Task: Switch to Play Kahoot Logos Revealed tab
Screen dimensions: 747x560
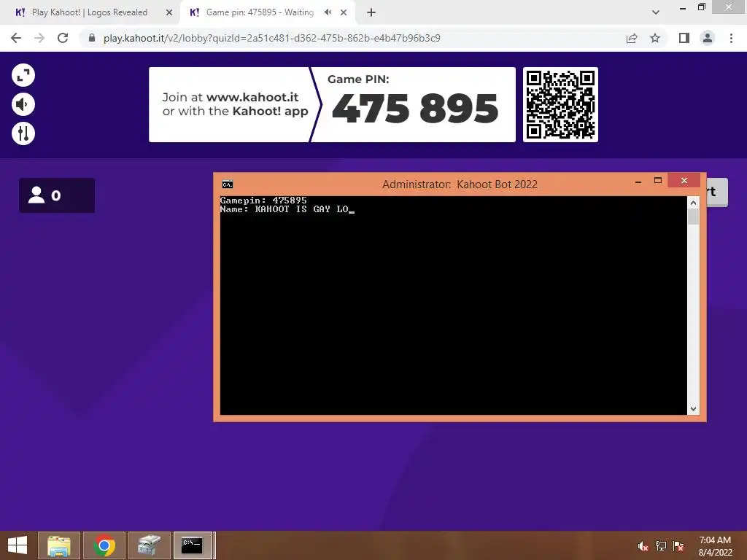Action: [x=90, y=12]
